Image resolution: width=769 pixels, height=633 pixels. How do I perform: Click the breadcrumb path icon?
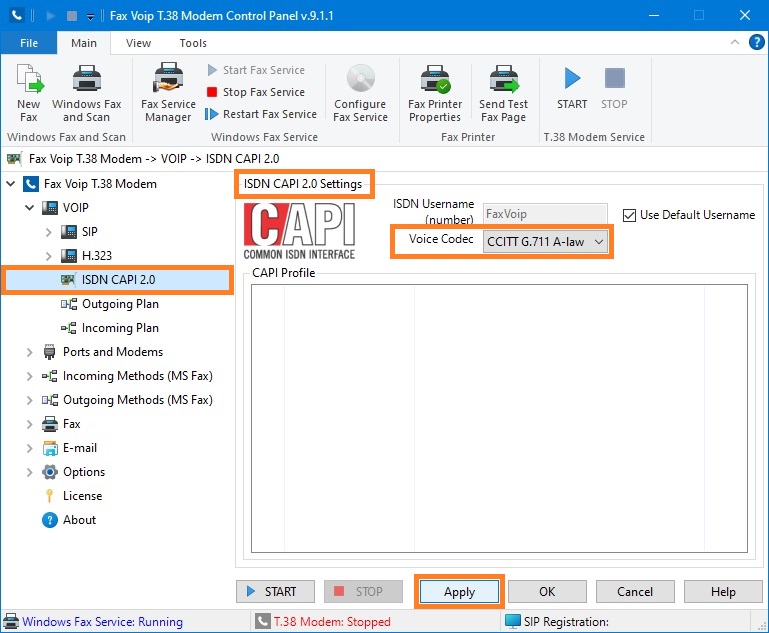coord(14,158)
